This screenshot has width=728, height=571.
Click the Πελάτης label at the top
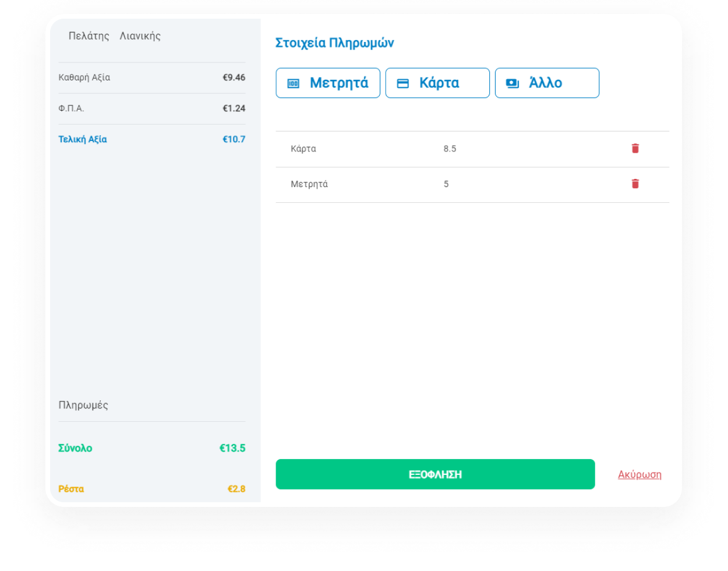89,36
